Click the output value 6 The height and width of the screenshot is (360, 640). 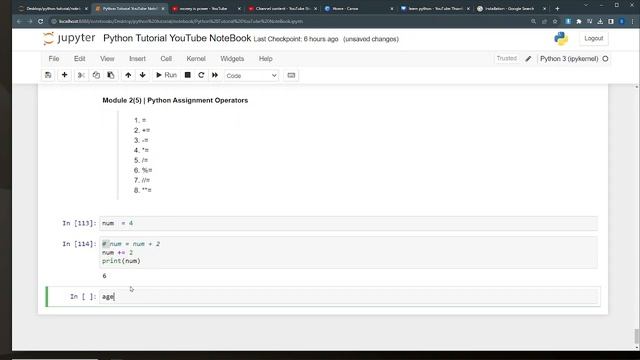104,276
